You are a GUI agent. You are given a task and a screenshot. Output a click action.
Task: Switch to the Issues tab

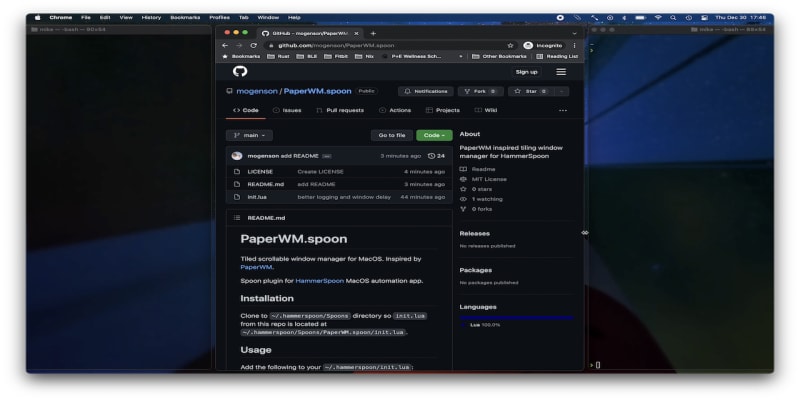pos(287,110)
